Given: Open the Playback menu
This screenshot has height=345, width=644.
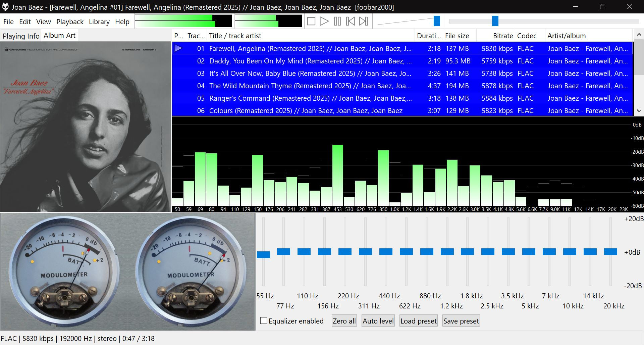Looking at the screenshot, I should (70, 22).
